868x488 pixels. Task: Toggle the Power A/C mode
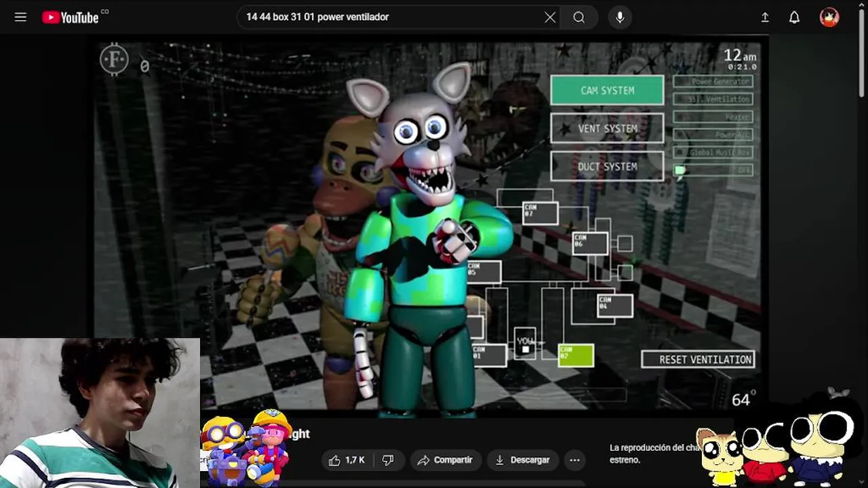[713, 134]
